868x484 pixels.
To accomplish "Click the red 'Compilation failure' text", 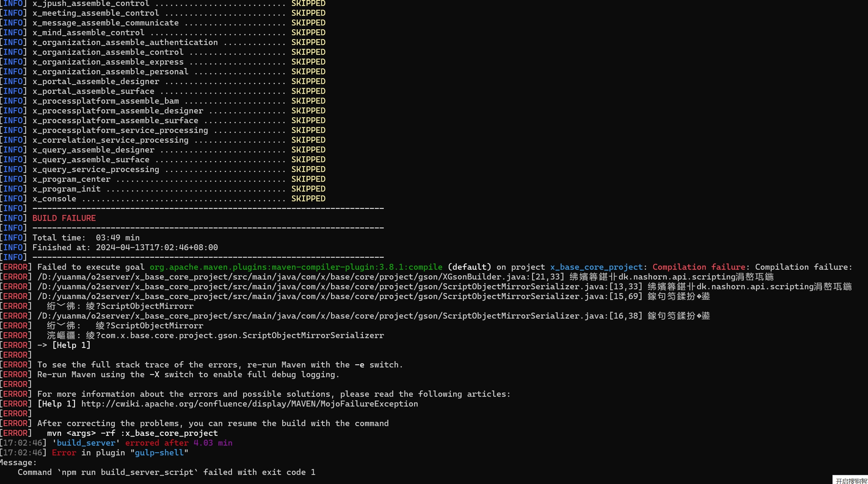I will click(698, 267).
